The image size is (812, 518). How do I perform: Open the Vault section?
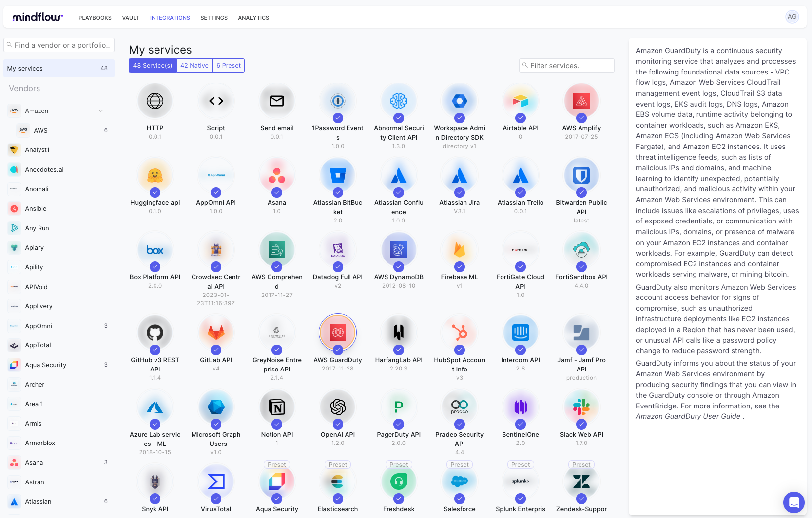(131, 18)
